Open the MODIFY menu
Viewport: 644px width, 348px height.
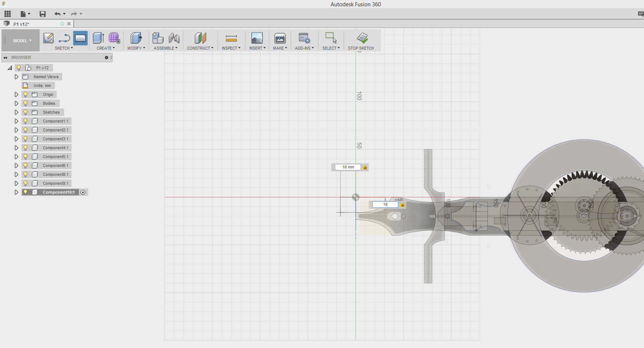tap(136, 48)
